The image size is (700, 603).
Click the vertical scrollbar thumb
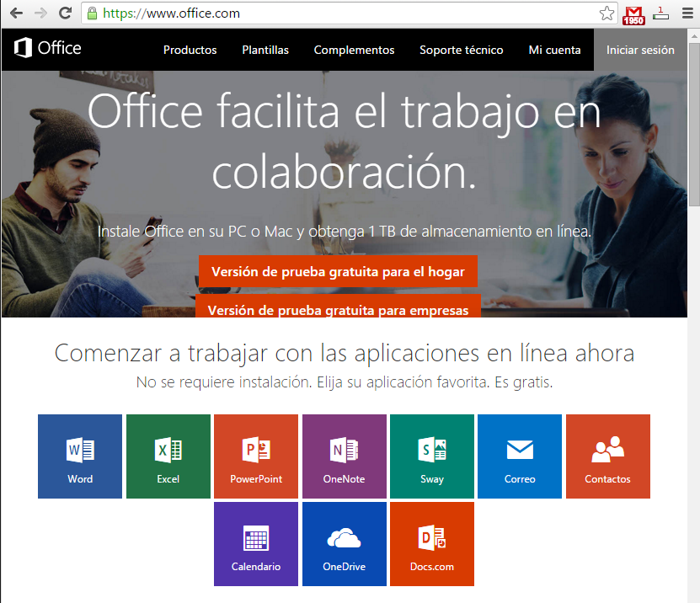(x=694, y=124)
